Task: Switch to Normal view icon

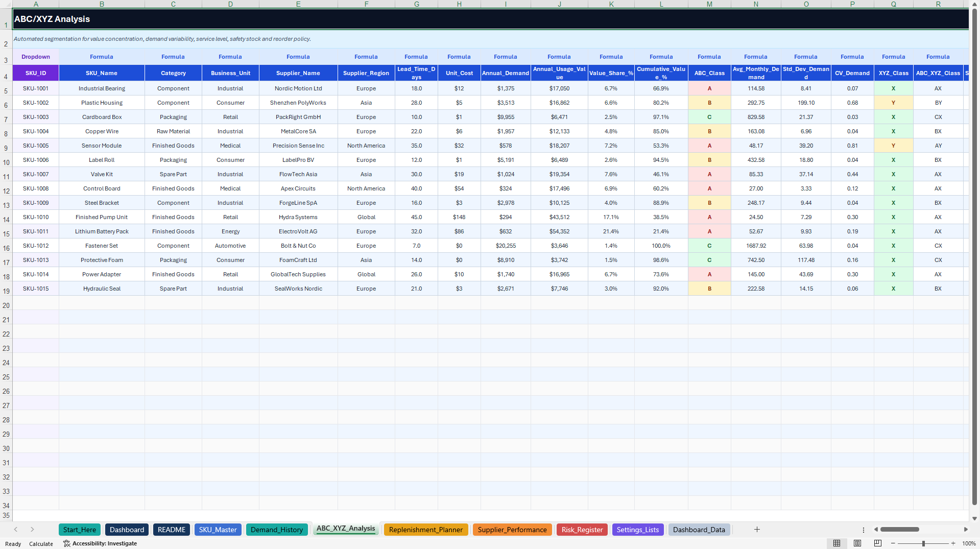Action: [x=836, y=543]
